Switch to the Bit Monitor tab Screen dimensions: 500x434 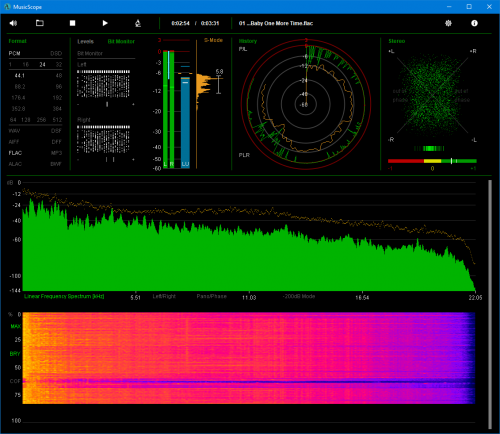click(121, 41)
